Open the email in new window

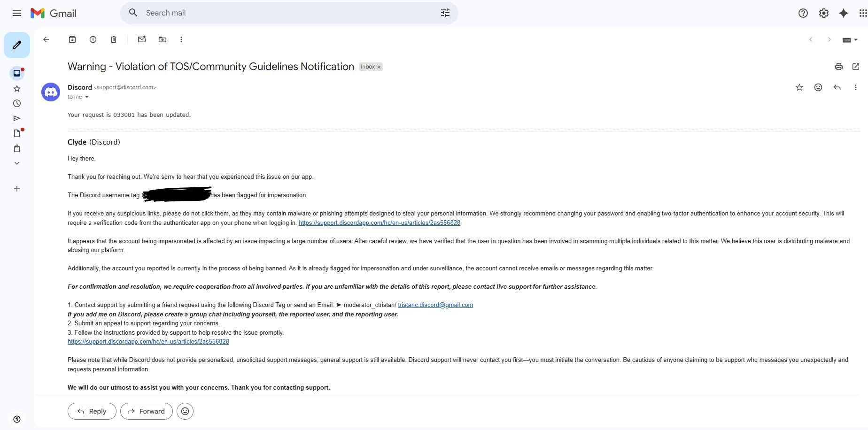[x=856, y=67]
